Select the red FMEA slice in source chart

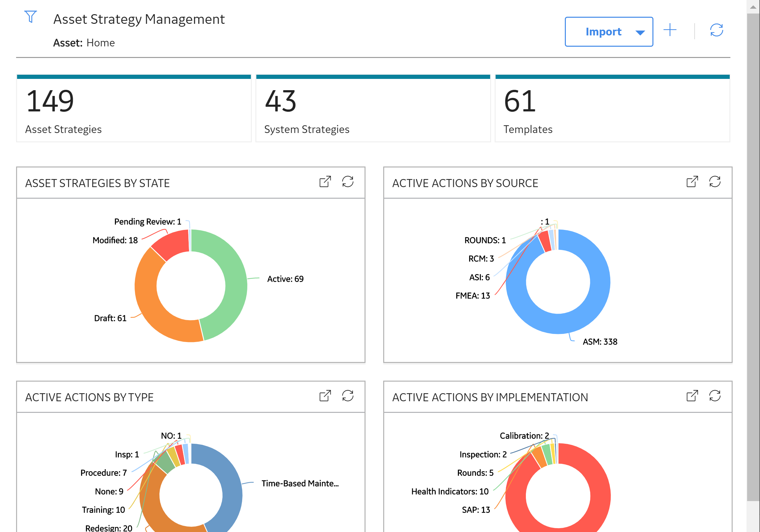coord(545,241)
